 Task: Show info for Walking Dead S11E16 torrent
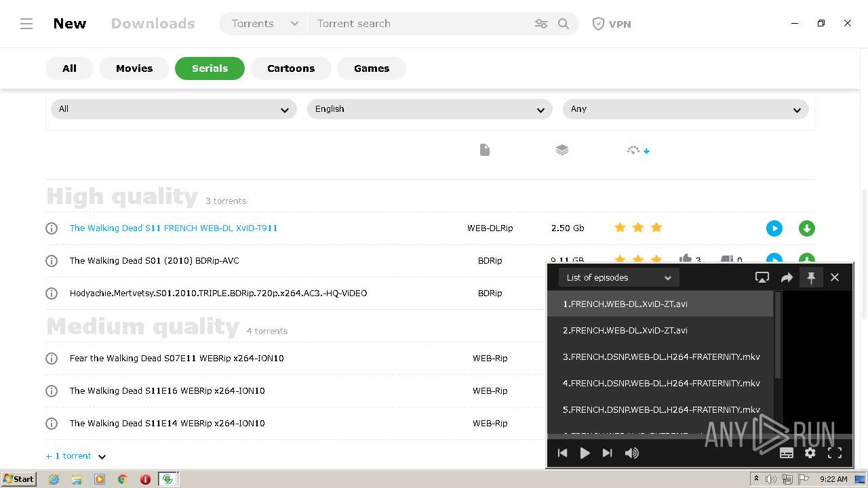click(52, 391)
